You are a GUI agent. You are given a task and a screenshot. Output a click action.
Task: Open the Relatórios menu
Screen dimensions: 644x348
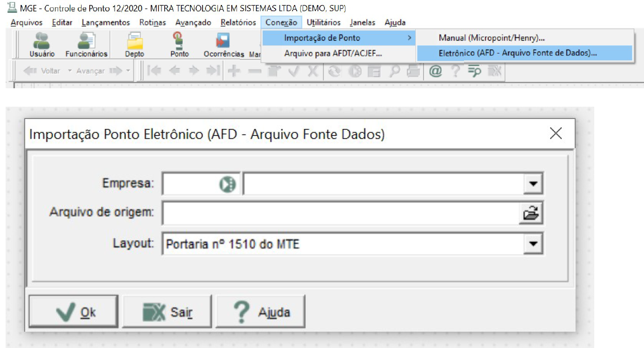238,22
